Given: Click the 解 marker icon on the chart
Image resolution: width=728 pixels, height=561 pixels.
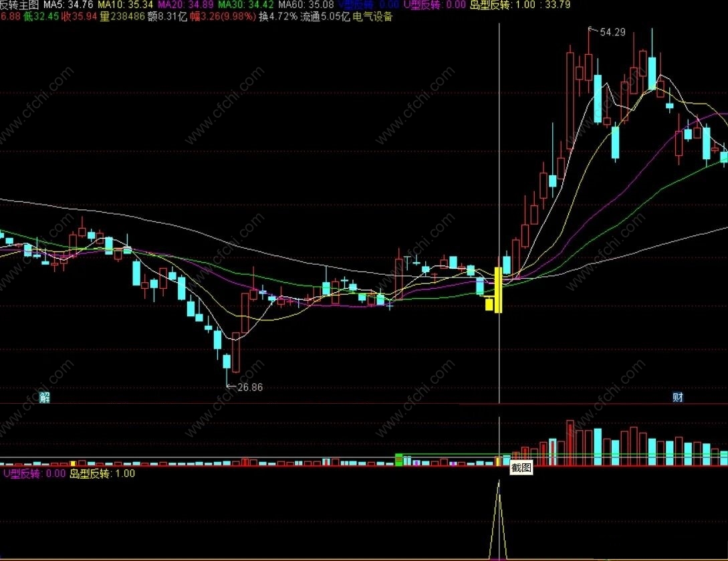Looking at the screenshot, I should point(45,397).
